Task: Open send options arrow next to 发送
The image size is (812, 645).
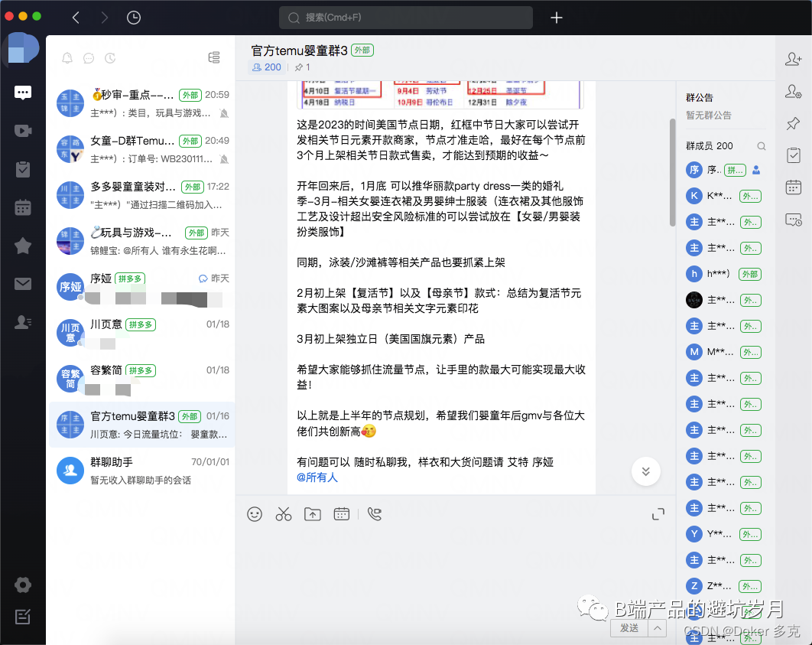Action: [657, 628]
